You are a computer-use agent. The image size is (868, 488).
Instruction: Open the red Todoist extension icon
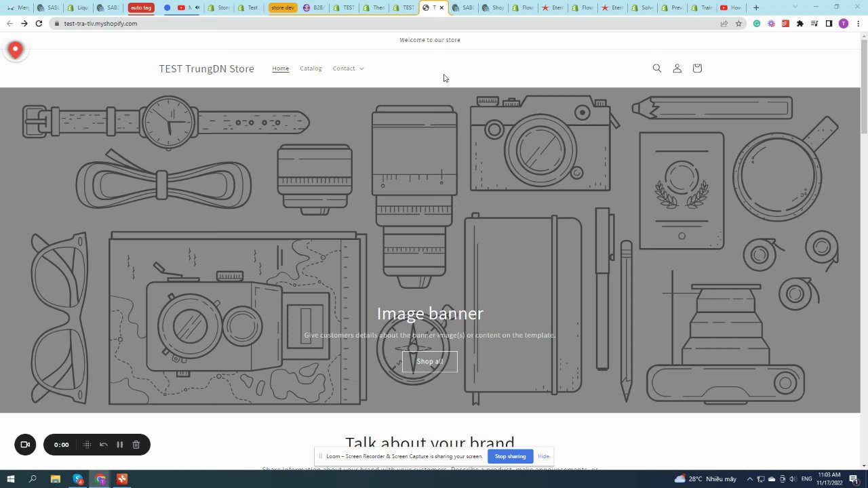pos(785,23)
